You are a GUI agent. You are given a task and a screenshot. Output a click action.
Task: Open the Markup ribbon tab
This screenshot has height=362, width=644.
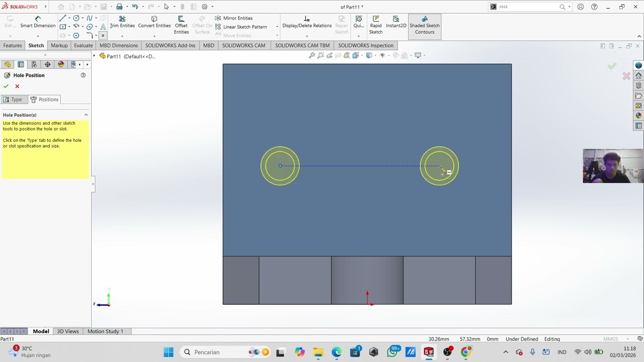pos(59,45)
